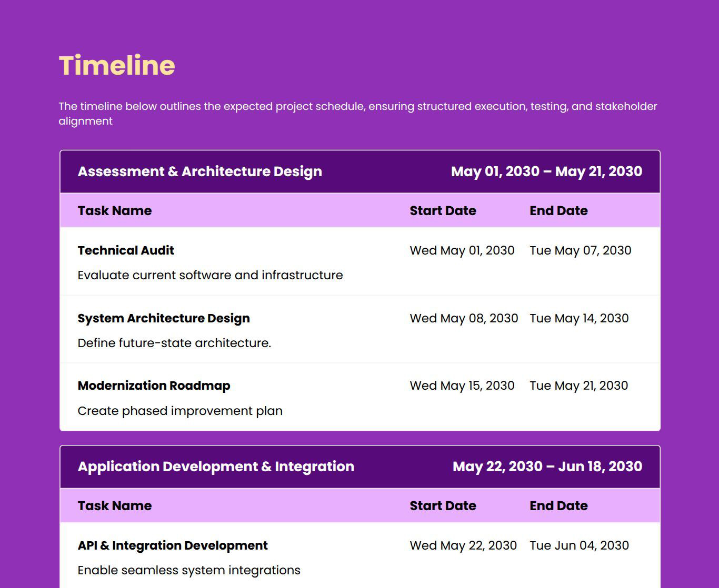Click Task Name header in the Assessment table
The width and height of the screenshot is (719, 588).
114,210
